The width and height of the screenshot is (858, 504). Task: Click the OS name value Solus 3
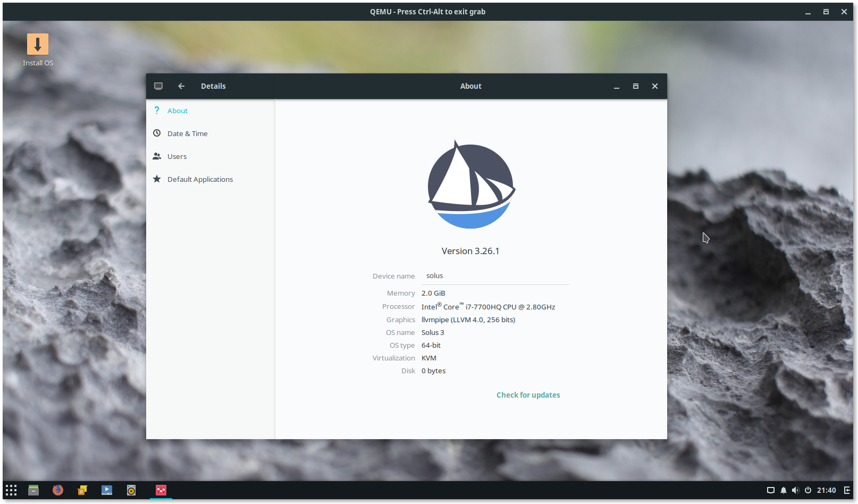(x=433, y=332)
